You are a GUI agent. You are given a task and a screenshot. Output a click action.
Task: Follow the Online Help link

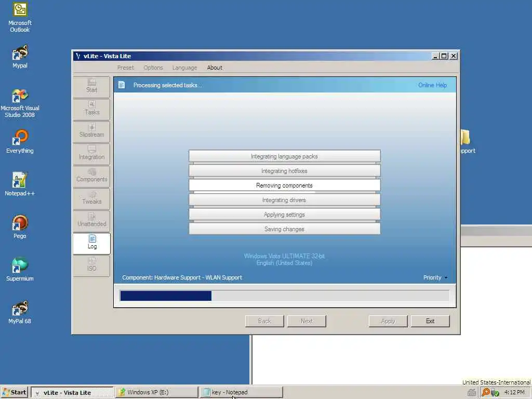tap(432, 85)
